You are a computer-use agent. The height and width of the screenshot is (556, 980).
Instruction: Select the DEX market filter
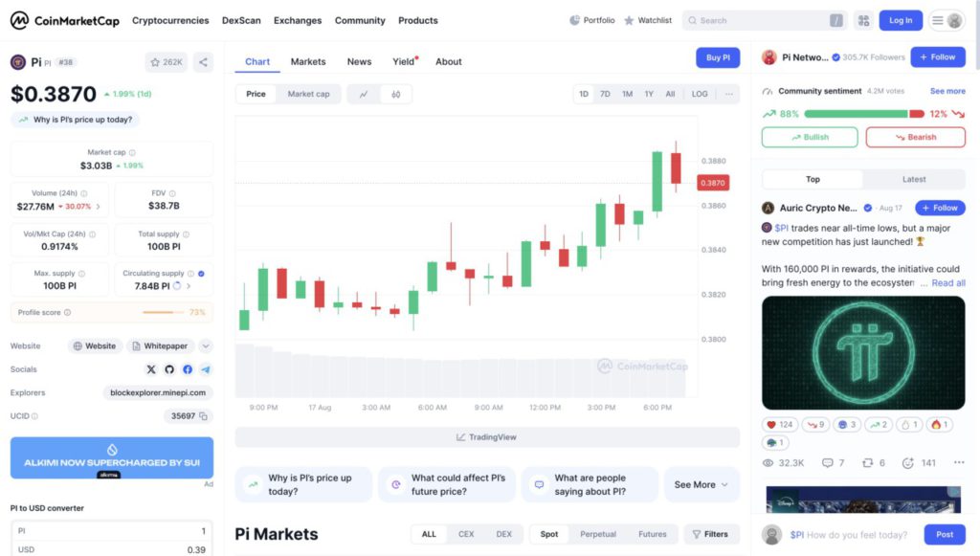tap(503, 534)
